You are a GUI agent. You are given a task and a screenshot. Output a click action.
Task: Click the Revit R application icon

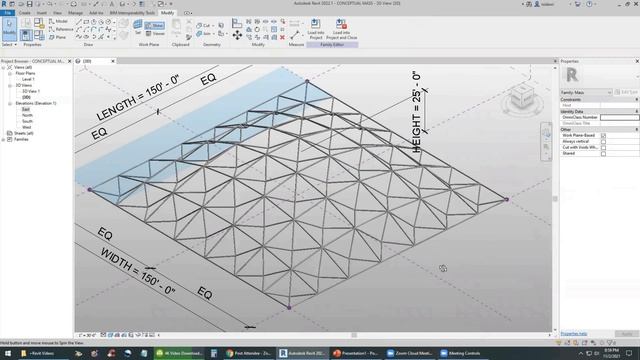point(4,4)
